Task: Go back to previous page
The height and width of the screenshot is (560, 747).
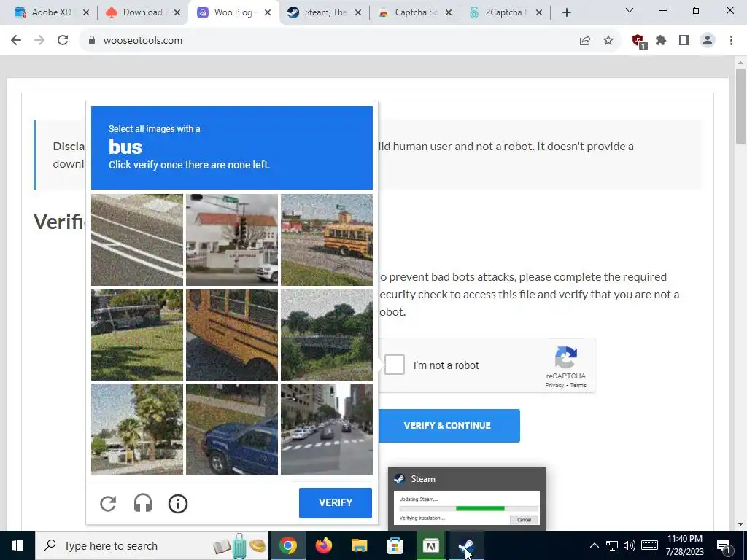Action: [x=16, y=41]
